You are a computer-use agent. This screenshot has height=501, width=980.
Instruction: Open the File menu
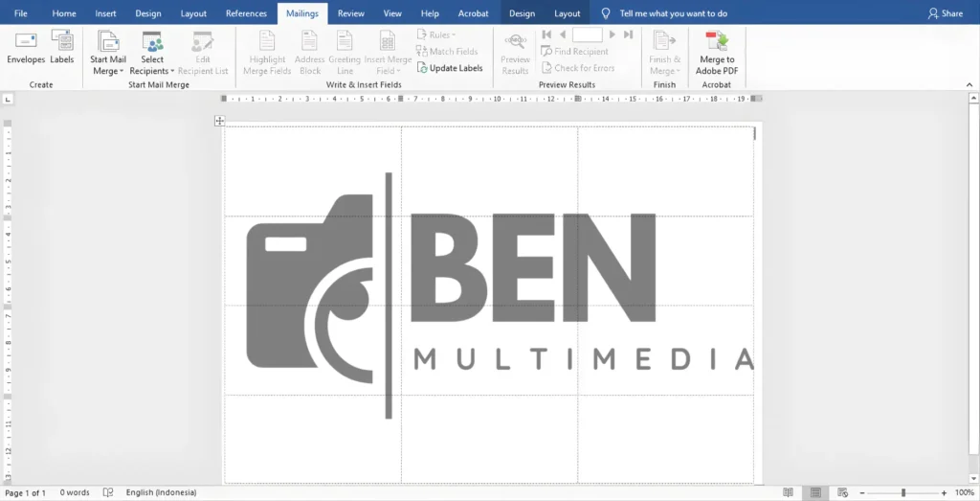[20, 13]
